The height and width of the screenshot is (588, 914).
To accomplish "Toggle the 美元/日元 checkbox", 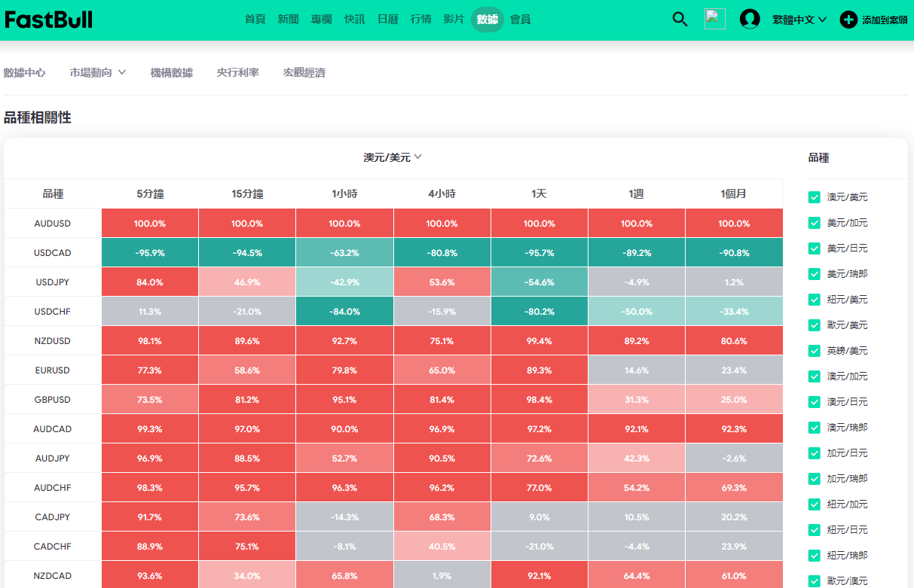I will [x=814, y=248].
